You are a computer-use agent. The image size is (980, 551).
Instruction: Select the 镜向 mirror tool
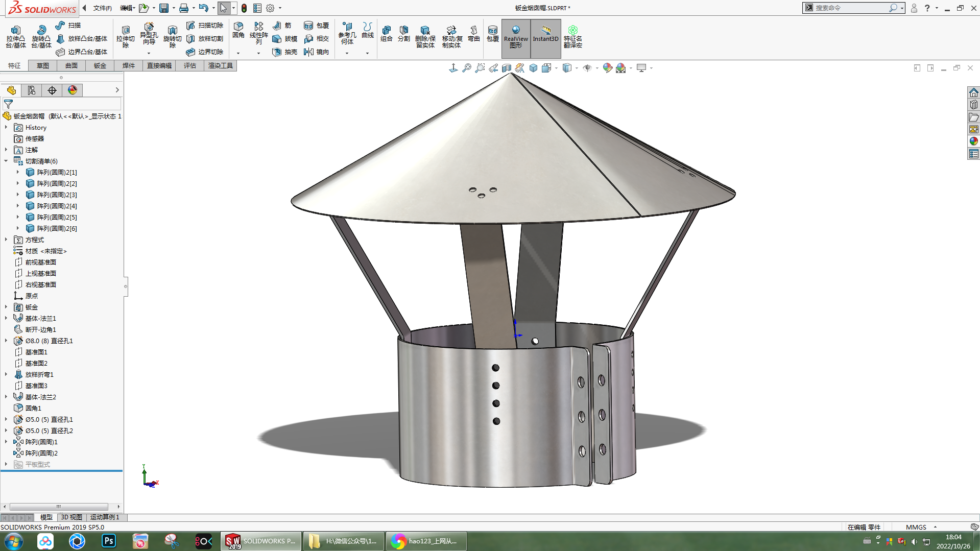317,52
